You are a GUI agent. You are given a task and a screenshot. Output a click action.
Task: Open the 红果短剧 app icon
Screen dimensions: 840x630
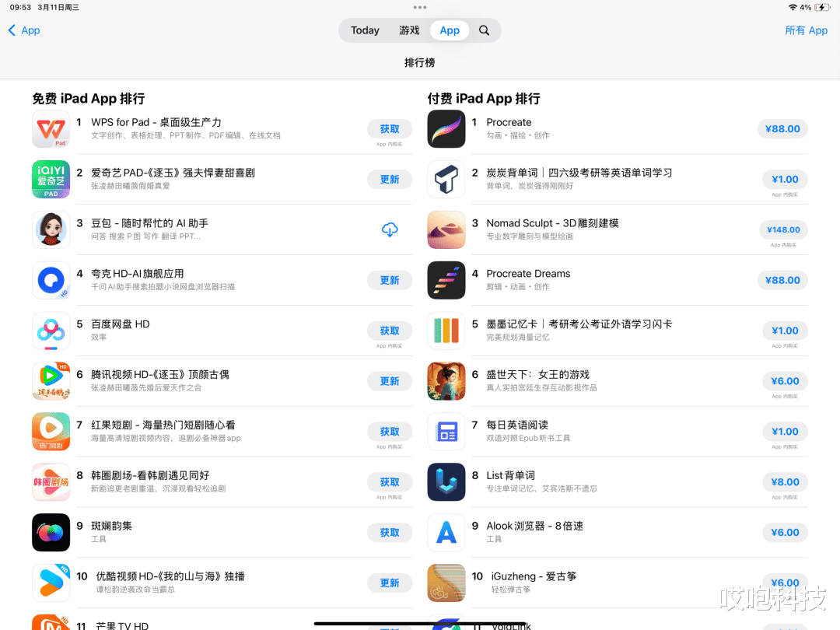[x=51, y=431]
